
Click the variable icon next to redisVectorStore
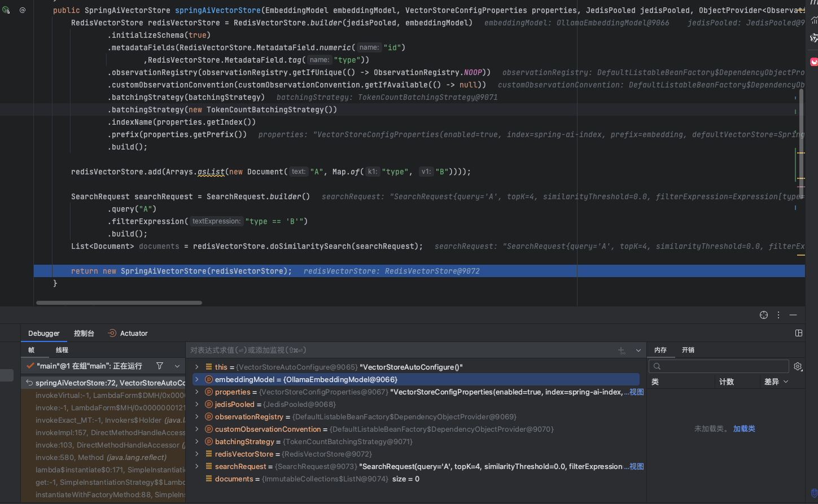209,454
